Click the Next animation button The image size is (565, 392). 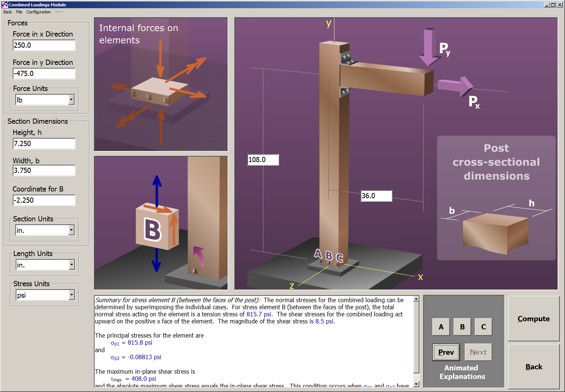tap(478, 352)
